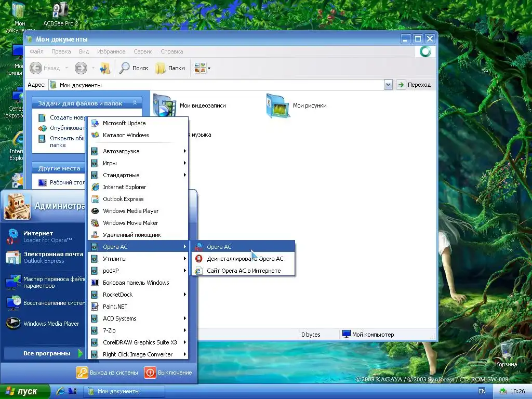This screenshot has width=532, height=399.
Task: Launch Internet Explorer from programs list
Action: tap(138, 187)
